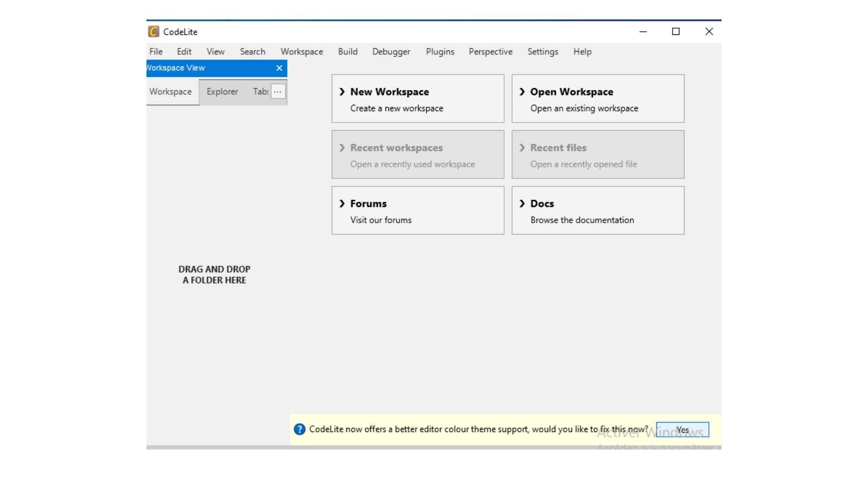The width and height of the screenshot is (868, 488).
Task: Open the tab overflow ellipsis button
Action: [x=278, y=92]
